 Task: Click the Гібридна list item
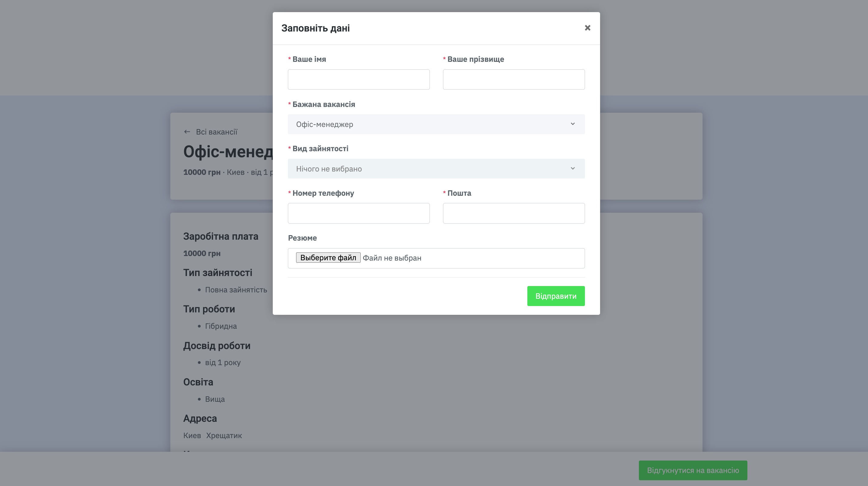click(221, 326)
